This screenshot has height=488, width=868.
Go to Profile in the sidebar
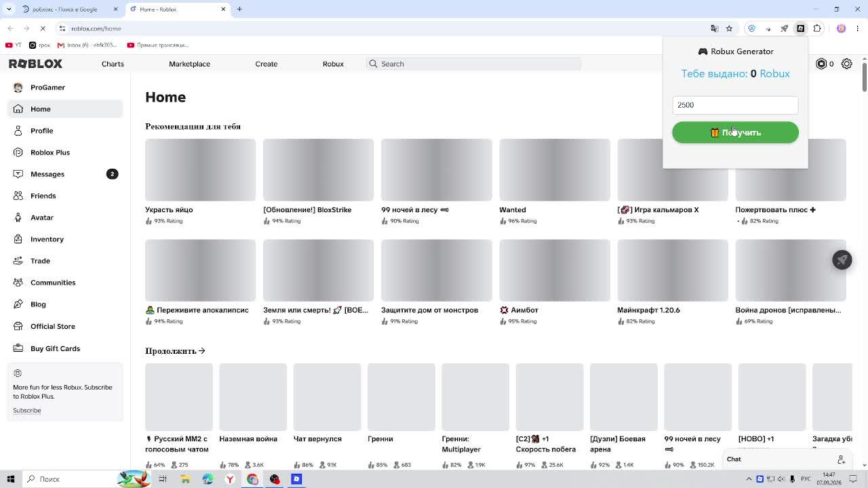(x=65, y=131)
